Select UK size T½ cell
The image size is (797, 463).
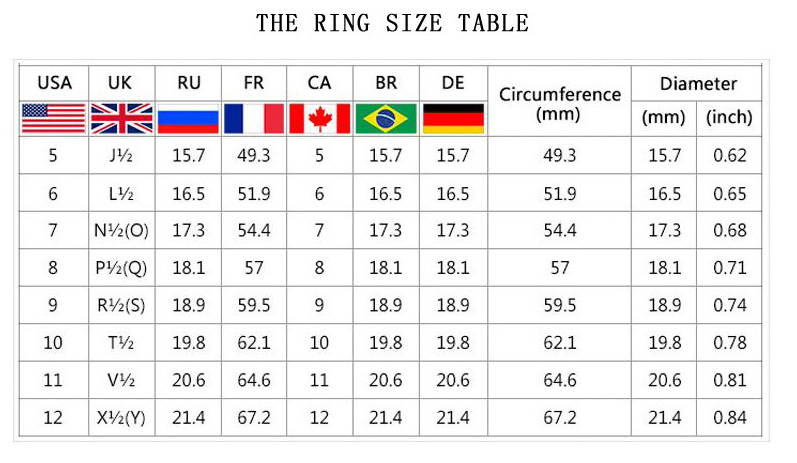pyautogui.click(x=120, y=343)
